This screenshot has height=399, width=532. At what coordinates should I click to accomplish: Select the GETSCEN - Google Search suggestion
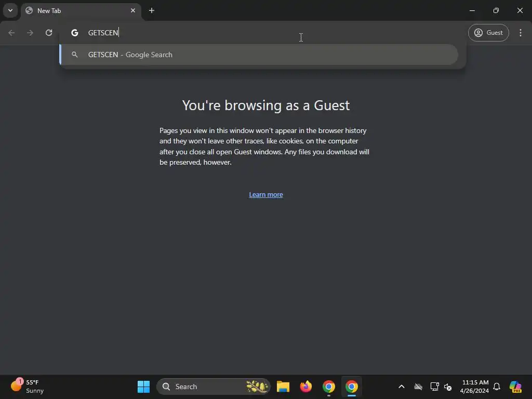[x=259, y=55]
